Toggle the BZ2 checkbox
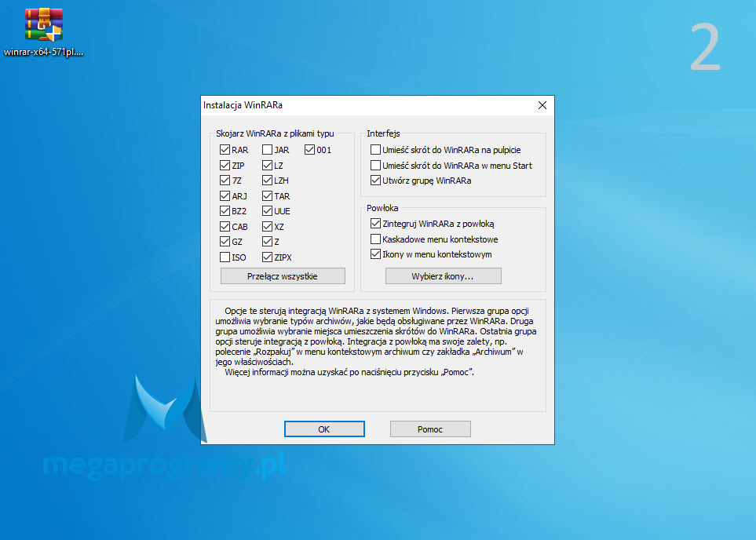 (x=225, y=211)
